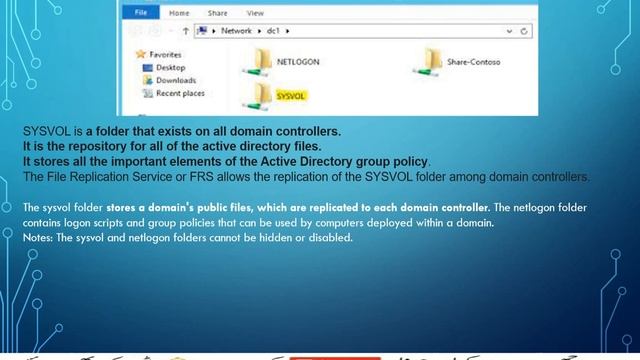The image size is (640, 360).
Task: Expand the chevron after Network breadcrumb
Action: click(259, 31)
